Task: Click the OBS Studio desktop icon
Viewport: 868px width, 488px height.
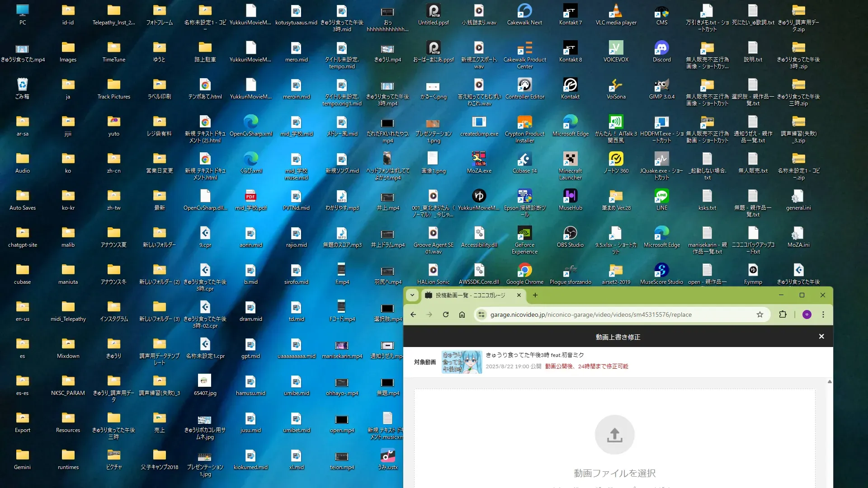Action: click(570, 233)
